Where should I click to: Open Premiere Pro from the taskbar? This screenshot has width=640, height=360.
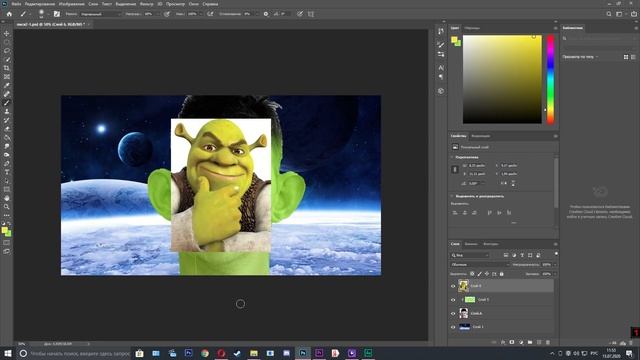click(319, 353)
